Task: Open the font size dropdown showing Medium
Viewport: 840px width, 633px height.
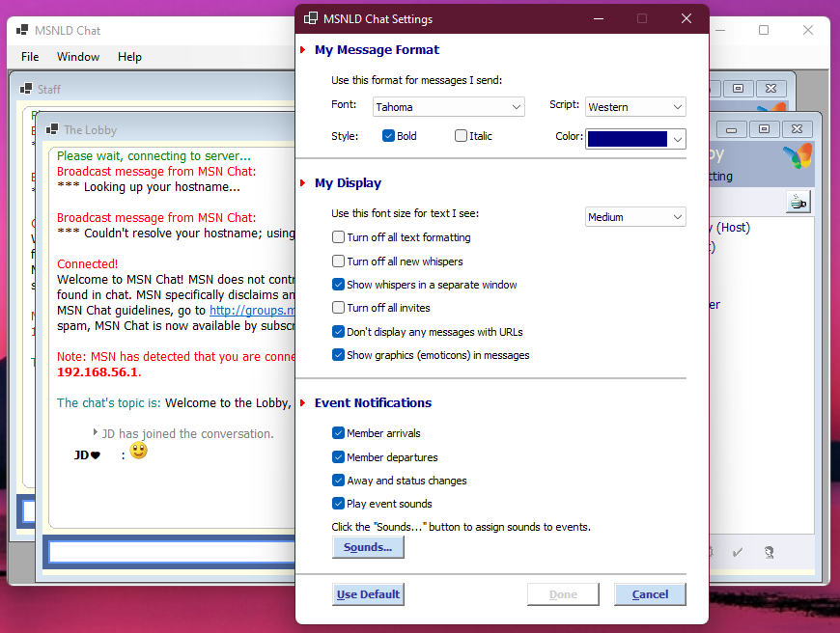Action: [x=634, y=217]
